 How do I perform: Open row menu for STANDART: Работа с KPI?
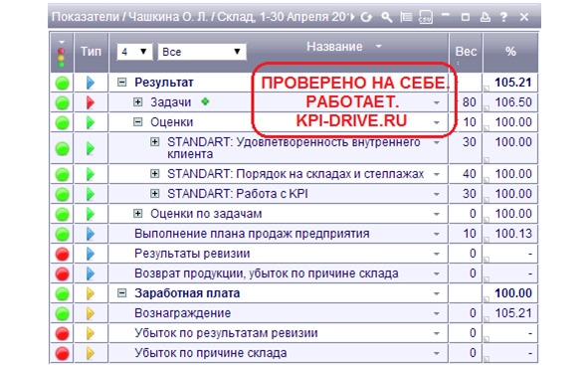pyautogui.click(x=437, y=194)
